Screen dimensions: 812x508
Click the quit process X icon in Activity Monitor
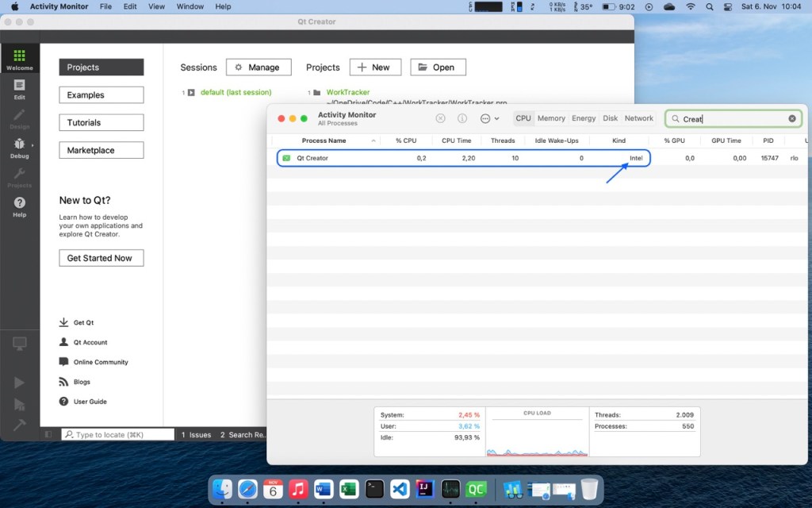[x=441, y=117]
